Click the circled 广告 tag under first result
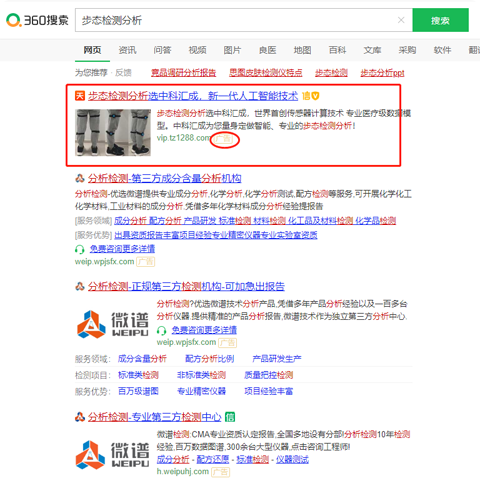 224,138
